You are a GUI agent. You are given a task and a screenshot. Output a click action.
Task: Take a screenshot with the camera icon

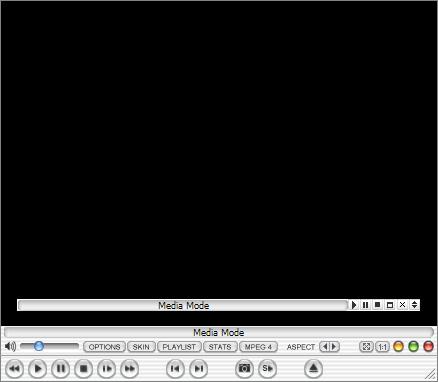click(x=244, y=369)
